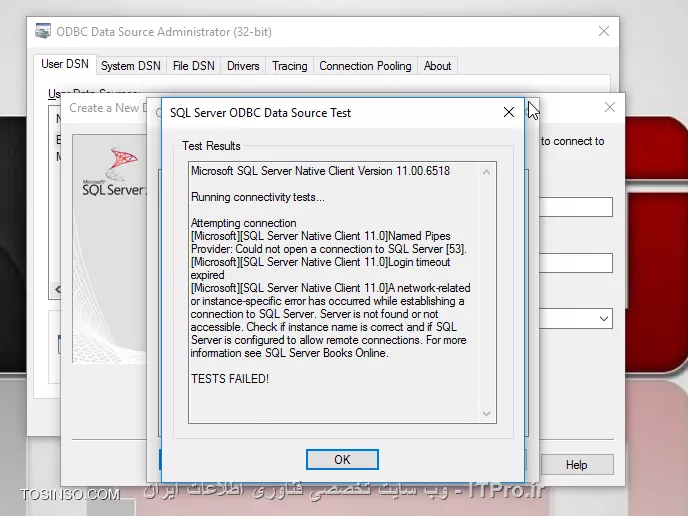Click the Native Client Version 11.00.6518 line

[x=320, y=171]
